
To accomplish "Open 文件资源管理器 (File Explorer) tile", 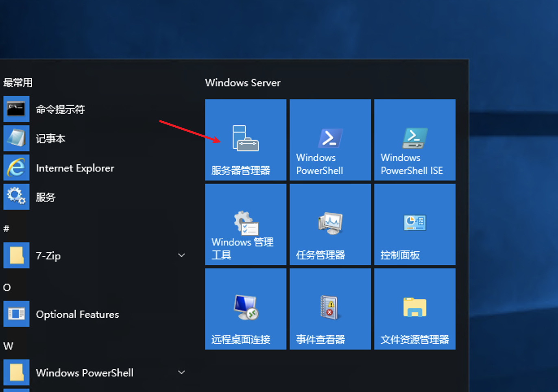I will pyautogui.click(x=414, y=309).
